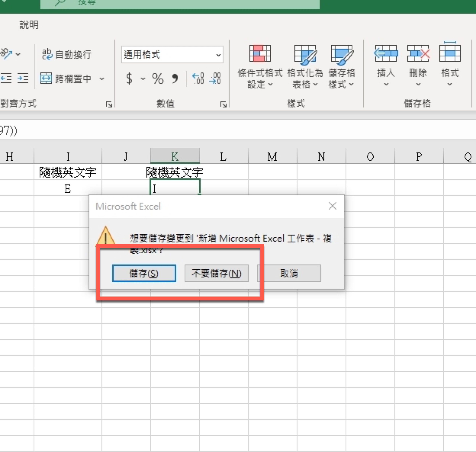Open the number format (通用格式) dropdown

(x=218, y=55)
